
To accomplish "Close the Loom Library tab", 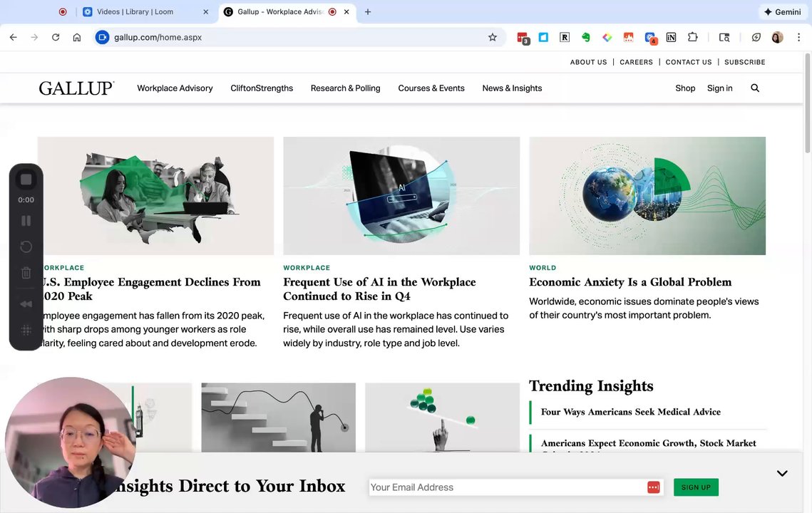I will click(x=205, y=11).
